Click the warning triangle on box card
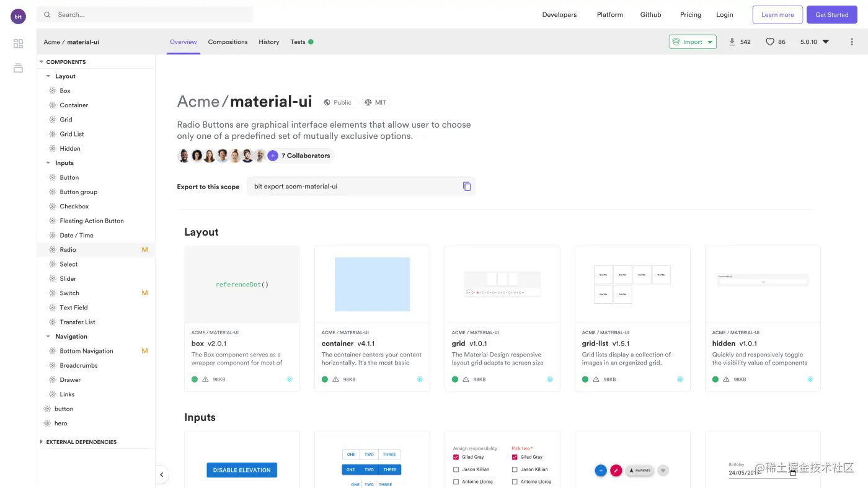The height and width of the screenshot is (488, 868). [x=205, y=379]
